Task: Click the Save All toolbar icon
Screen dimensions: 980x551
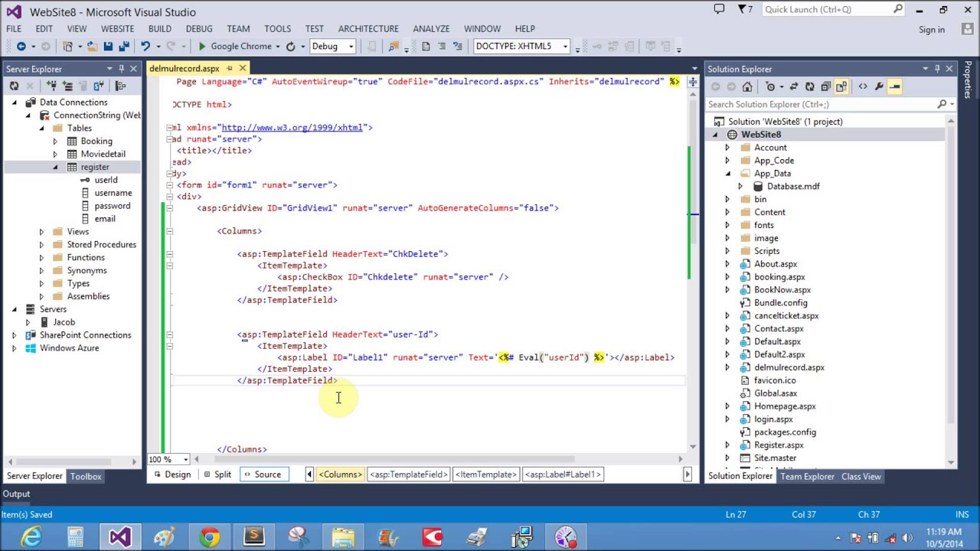Action: click(x=124, y=47)
